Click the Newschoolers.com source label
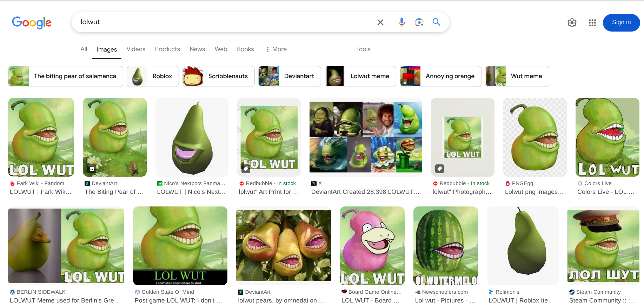The image size is (644, 306). 445,292
